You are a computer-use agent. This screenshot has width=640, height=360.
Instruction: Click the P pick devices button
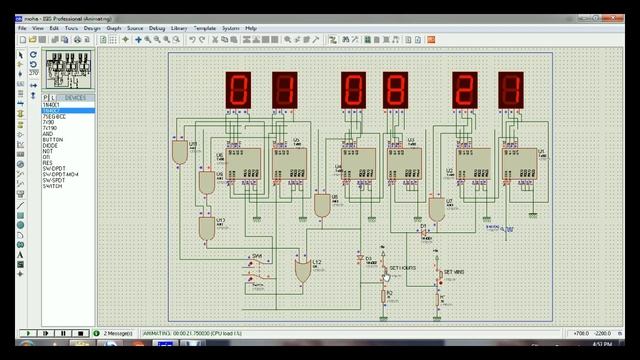[x=45, y=98]
